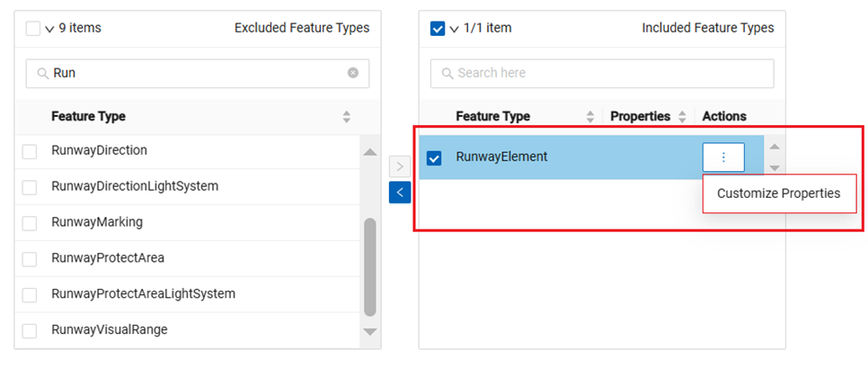Choose Customize Properties menu option
The image size is (868, 368).
coord(779,193)
